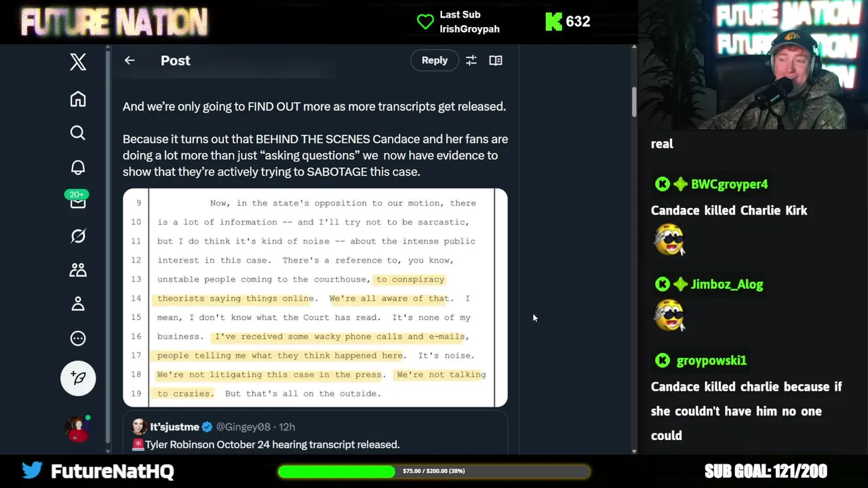Open the X logo home link

coord(78,62)
